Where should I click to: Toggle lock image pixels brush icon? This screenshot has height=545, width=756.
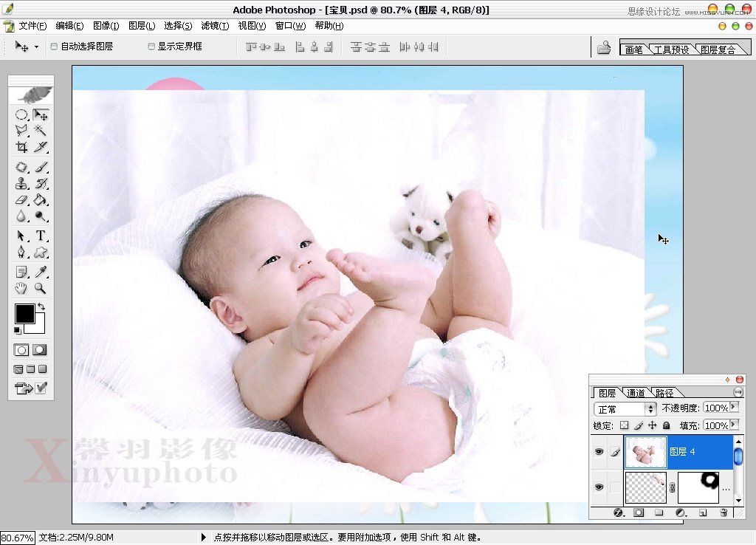point(639,425)
